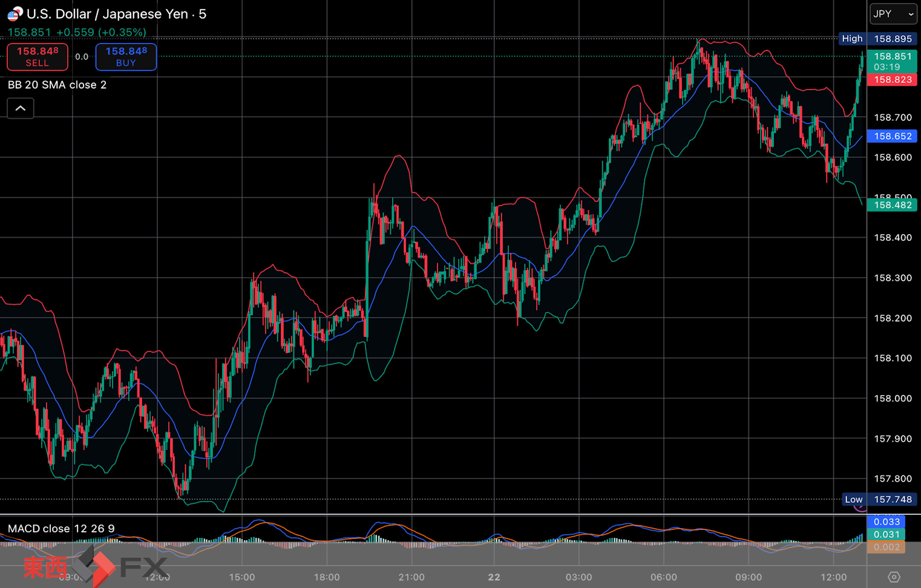Collapse the indicator legend with chevron
The width and height of the screenshot is (921, 588).
pos(21,108)
